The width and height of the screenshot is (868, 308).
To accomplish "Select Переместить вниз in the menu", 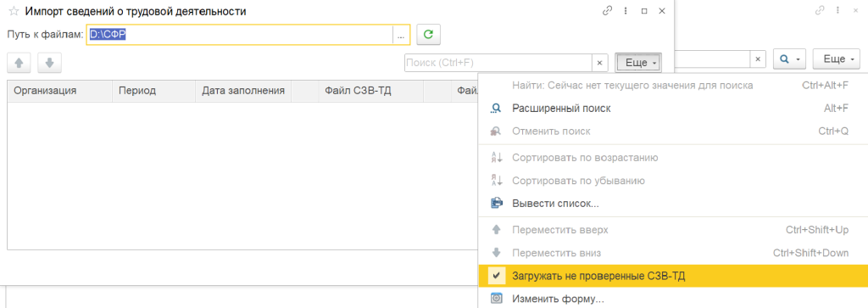I will click(673, 253).
